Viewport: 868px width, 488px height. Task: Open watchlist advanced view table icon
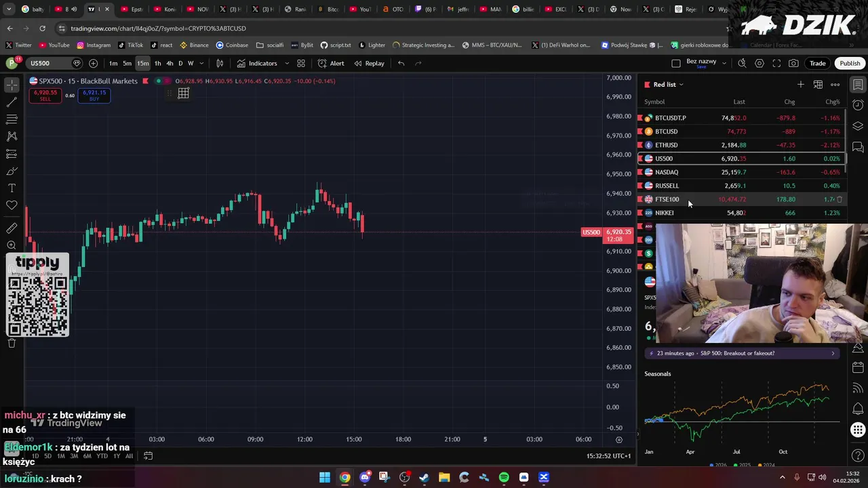tap(818, 85)
